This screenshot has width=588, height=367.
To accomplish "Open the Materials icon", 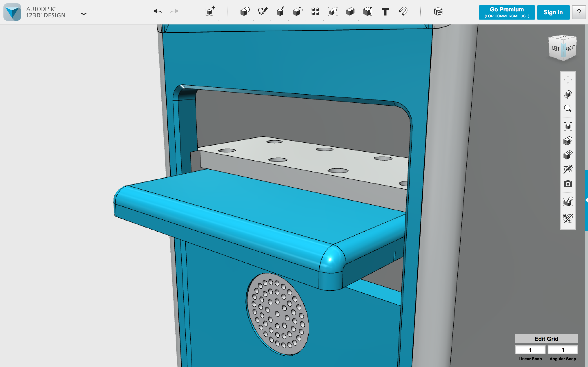I will [x=438, y=11].
